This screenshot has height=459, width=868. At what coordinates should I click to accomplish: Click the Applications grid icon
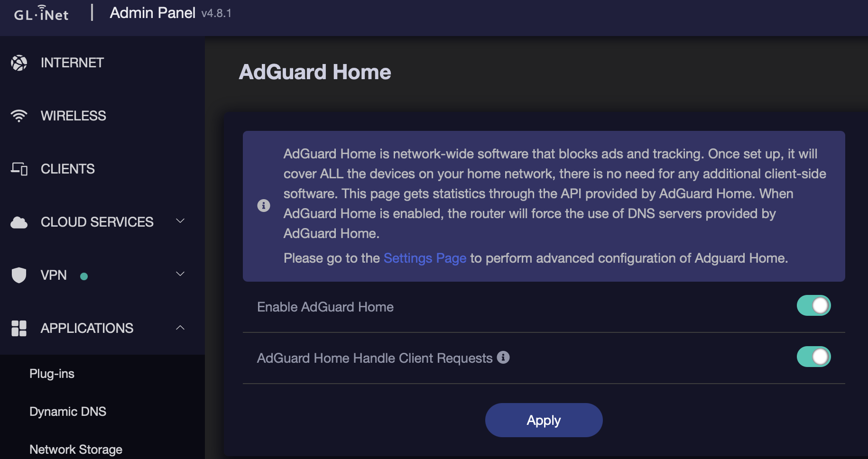point(19,328)
